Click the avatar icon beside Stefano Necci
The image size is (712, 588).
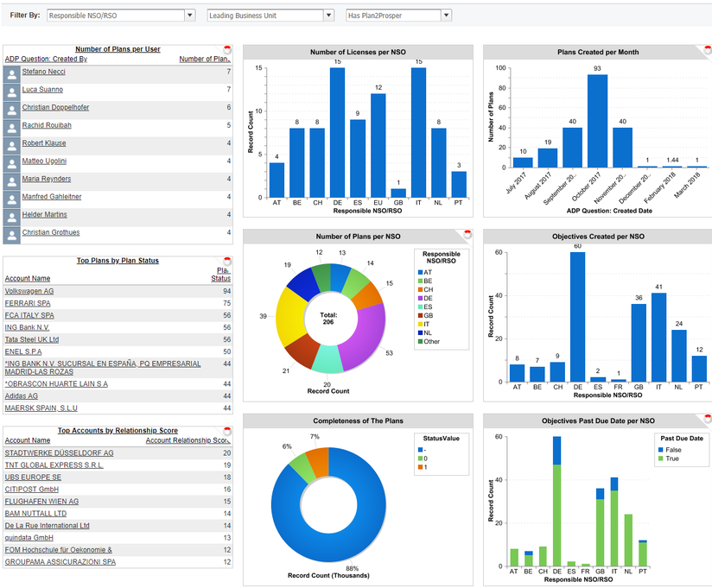pos(12,74)
